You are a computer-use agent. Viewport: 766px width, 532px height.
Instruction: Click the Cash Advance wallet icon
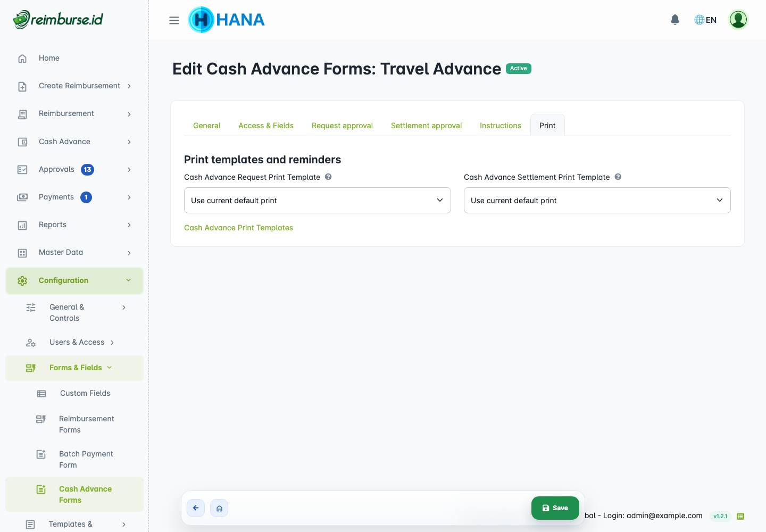tap(22, 142)
